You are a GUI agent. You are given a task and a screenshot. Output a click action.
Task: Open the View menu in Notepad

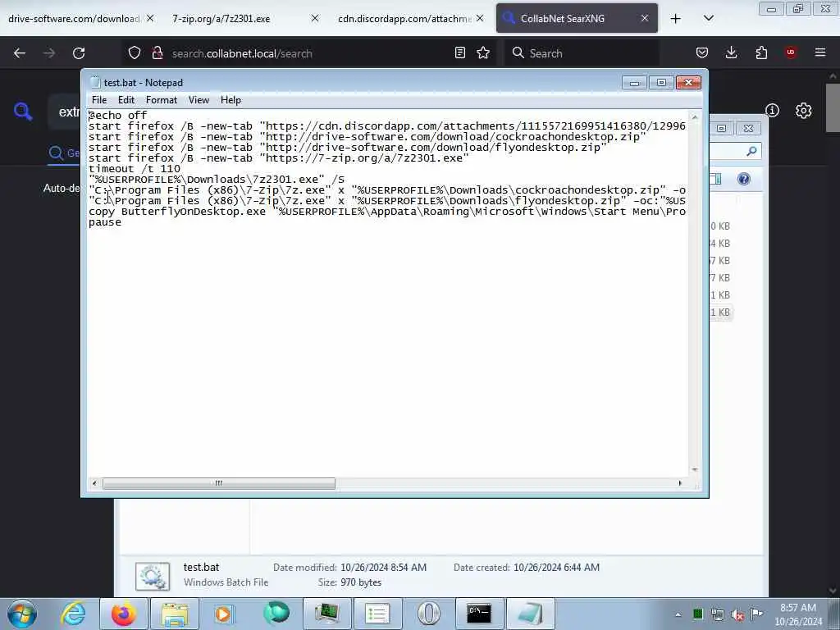199,100
